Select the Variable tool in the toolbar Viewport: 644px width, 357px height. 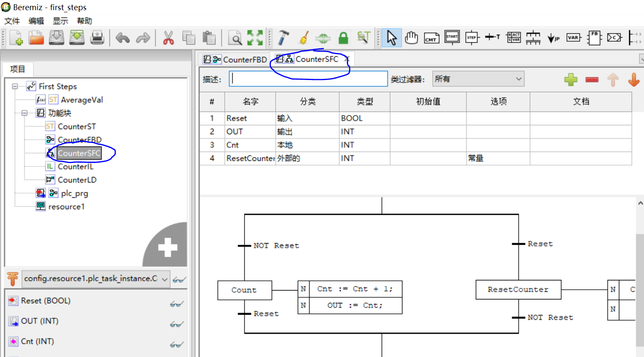574,37
